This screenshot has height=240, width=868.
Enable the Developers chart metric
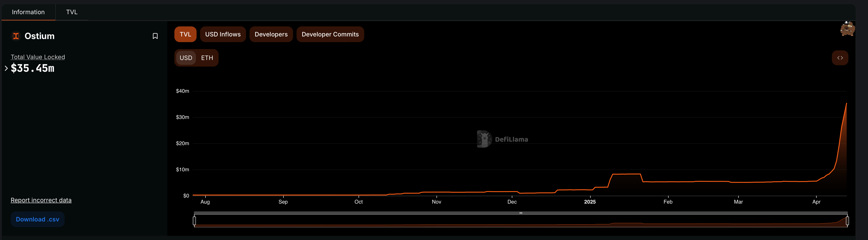[x=271, y=34]
